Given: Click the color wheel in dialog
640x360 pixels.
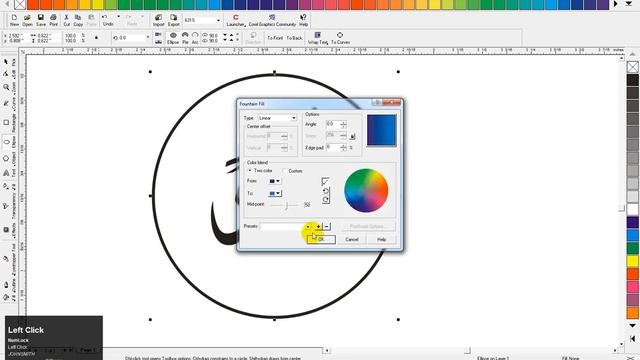Looking at the screenshot, I should click(366, 191).
